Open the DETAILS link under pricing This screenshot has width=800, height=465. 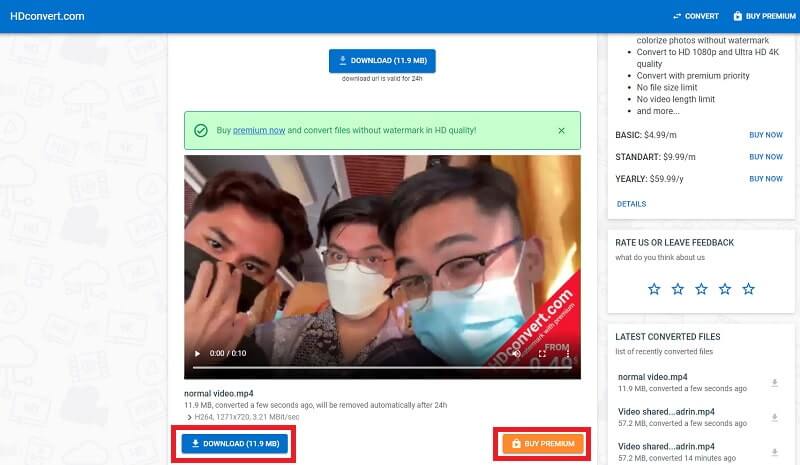click(x=631, y=204)
